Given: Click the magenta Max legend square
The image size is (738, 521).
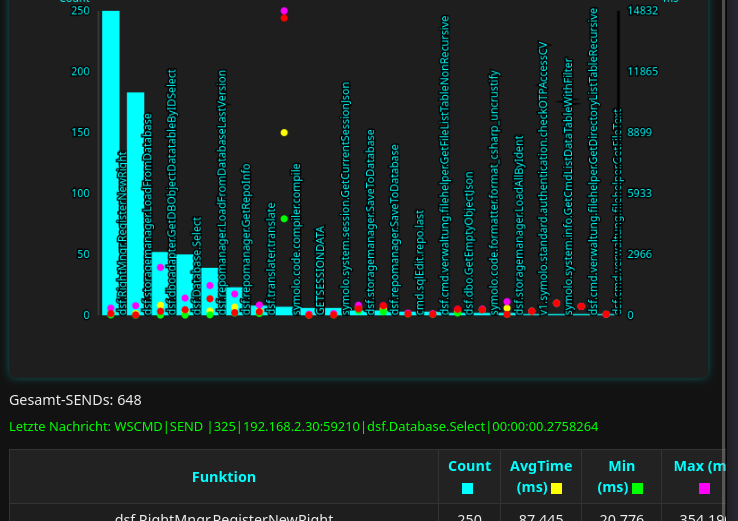Looking at the screenshot, I should click(704, 488).
